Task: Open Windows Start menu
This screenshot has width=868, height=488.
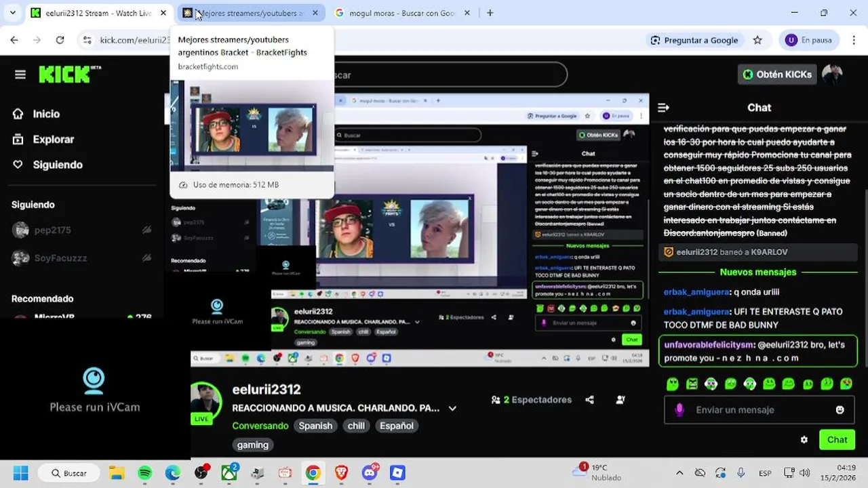Action: pos(20,473)
